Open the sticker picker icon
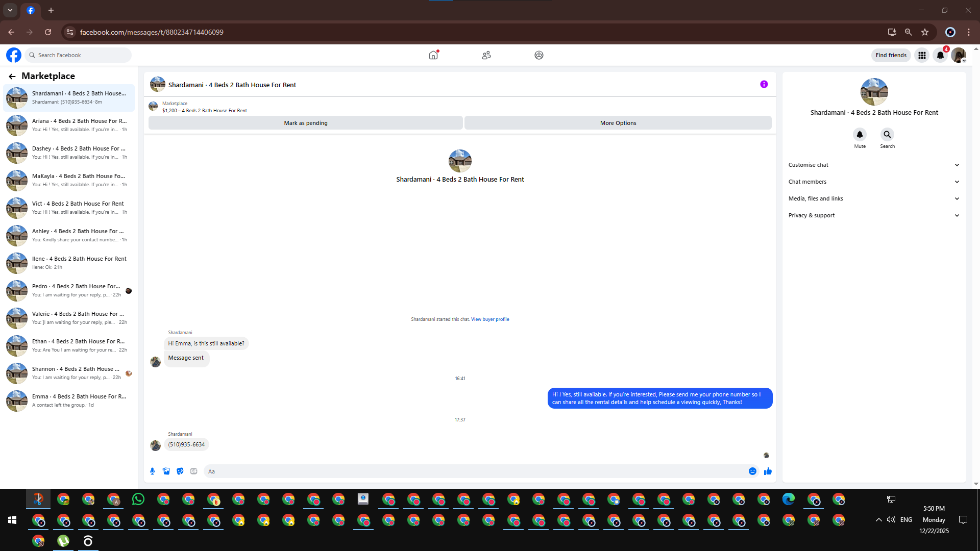This screenshot has height=551, width=980. [180, 471]
